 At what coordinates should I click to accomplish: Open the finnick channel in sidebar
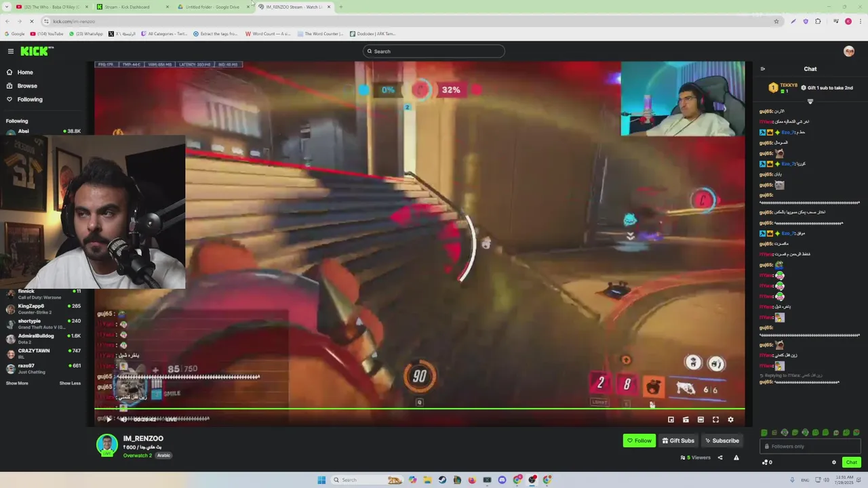click(43, 294)
